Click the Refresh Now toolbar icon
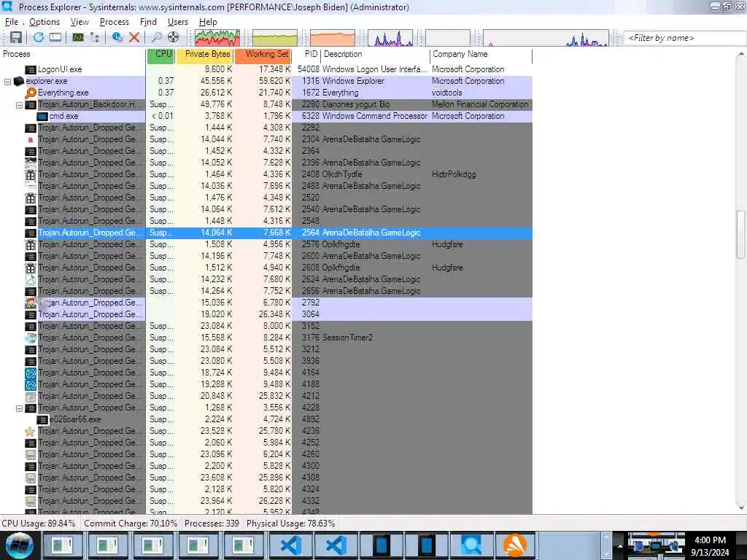Image resolution: width=747 pixels, height=560 pixels. (39, 37)
